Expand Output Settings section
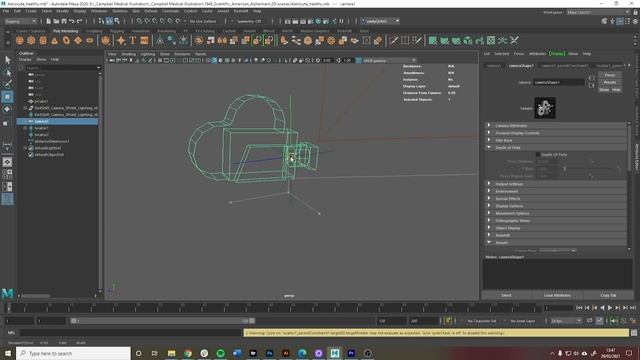The height and width of the screenshot is (360, 640). 557,184
